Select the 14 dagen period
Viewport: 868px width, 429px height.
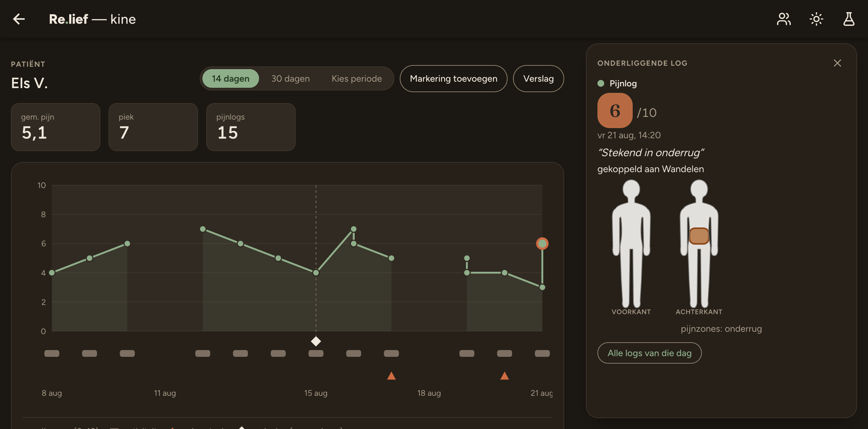(231, 79)
